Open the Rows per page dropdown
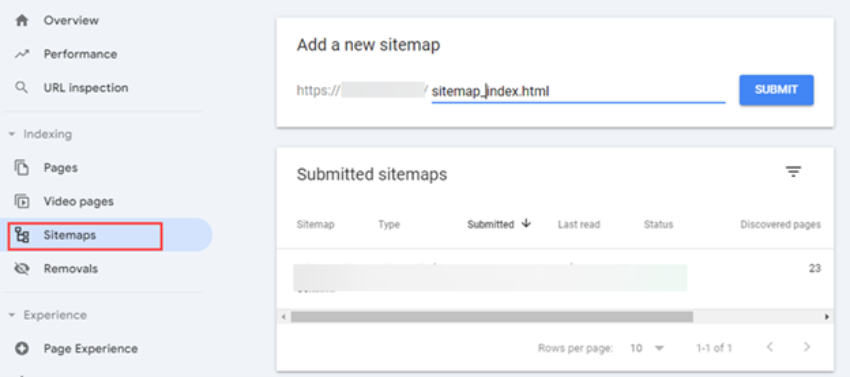 647,348
